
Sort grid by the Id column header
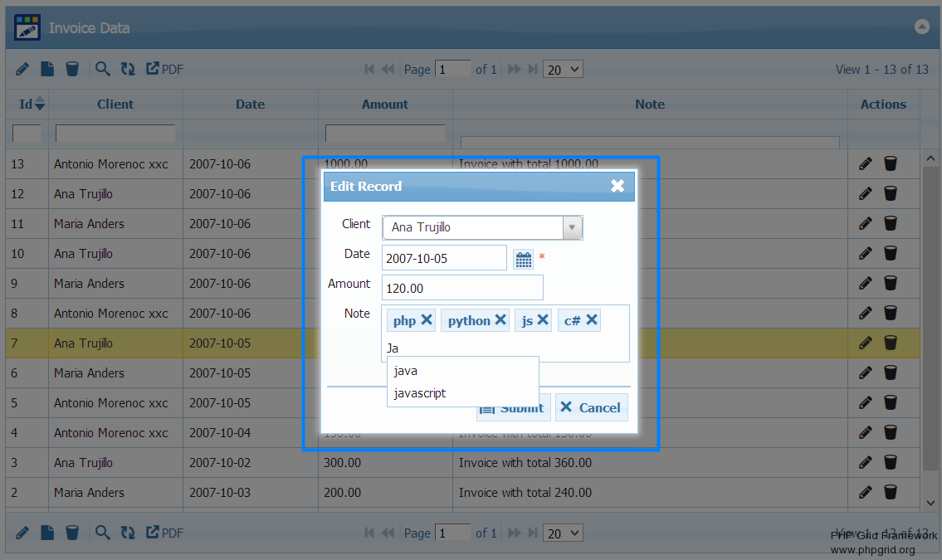click(27, 105)
